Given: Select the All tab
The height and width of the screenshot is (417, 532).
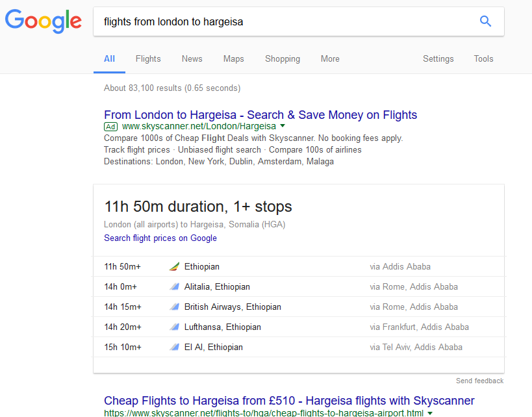Looking at the screenshot, I should click(109, 58).
